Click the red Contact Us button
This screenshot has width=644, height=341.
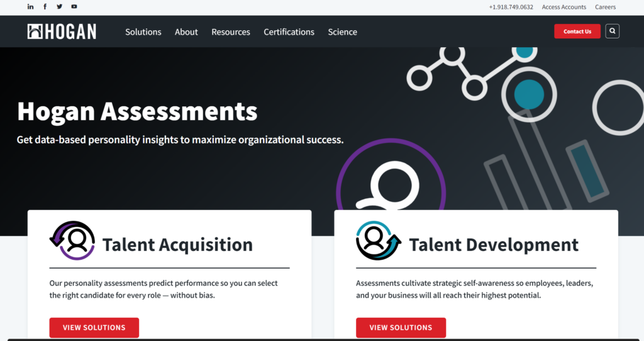577,31
